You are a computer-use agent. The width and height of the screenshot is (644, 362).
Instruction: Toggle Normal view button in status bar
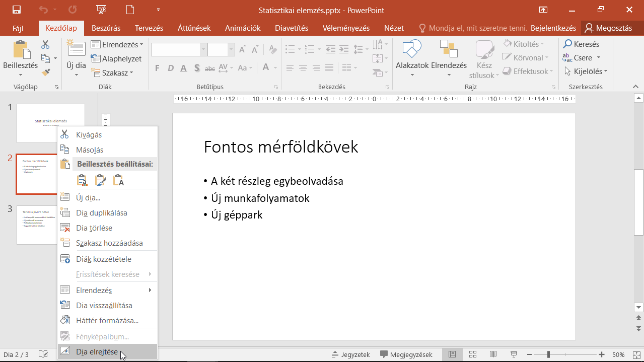[x=452, y=354]
